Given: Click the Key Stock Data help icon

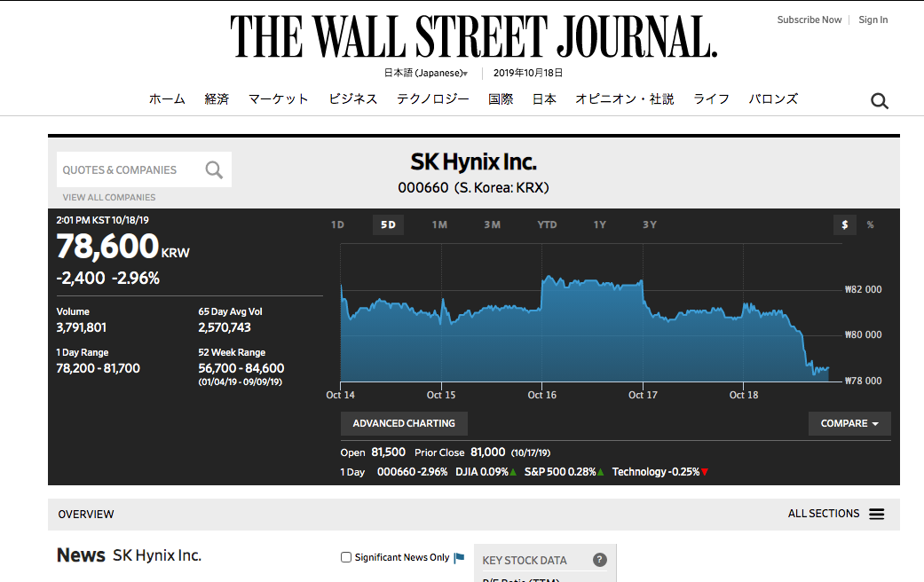Looking at the screenshot, I should point(599,560).
